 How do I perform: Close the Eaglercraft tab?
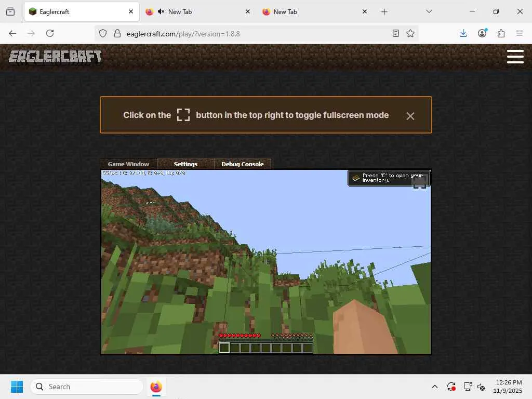[131, 11]
